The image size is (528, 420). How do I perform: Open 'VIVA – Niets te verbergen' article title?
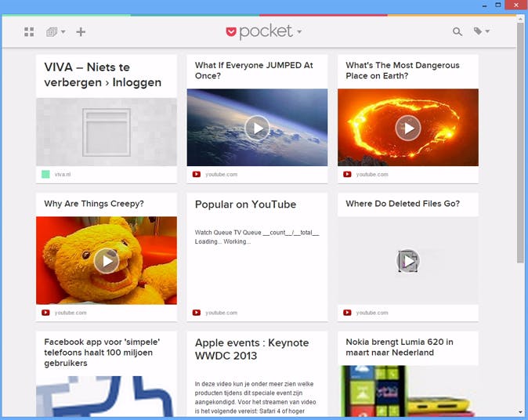click(103, 74)
